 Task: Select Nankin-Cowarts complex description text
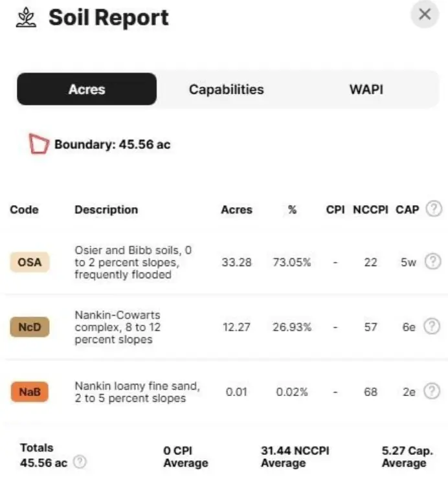[x=118, y=327]
